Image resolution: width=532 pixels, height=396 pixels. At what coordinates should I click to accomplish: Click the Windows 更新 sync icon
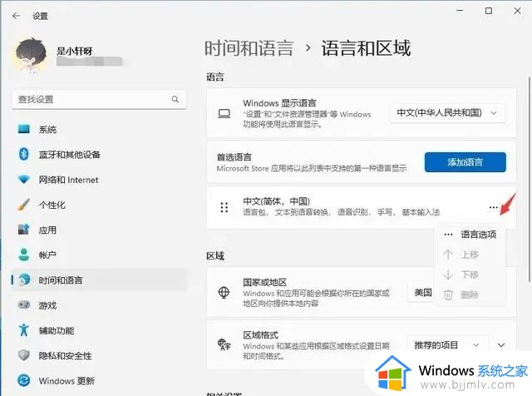click(24, 380)
